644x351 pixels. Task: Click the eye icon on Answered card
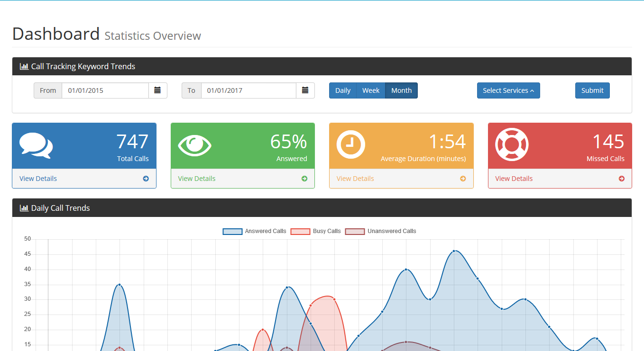coord(195,145)
